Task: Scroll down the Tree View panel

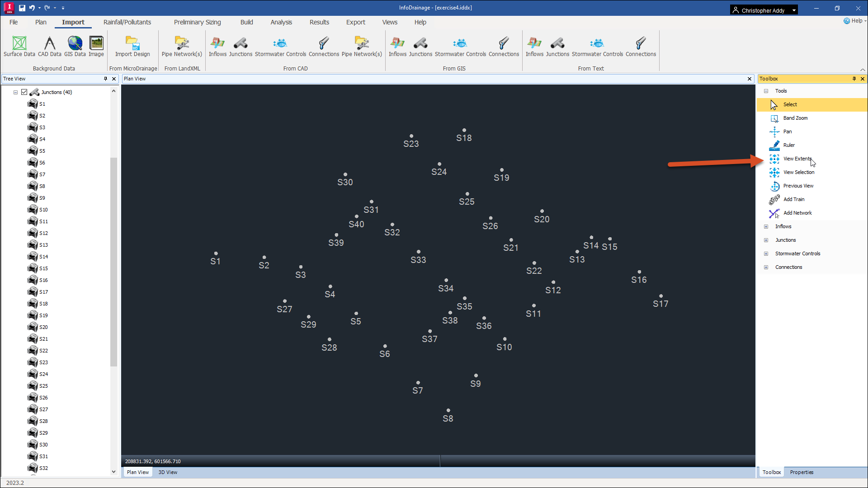Action: (113, 470)
